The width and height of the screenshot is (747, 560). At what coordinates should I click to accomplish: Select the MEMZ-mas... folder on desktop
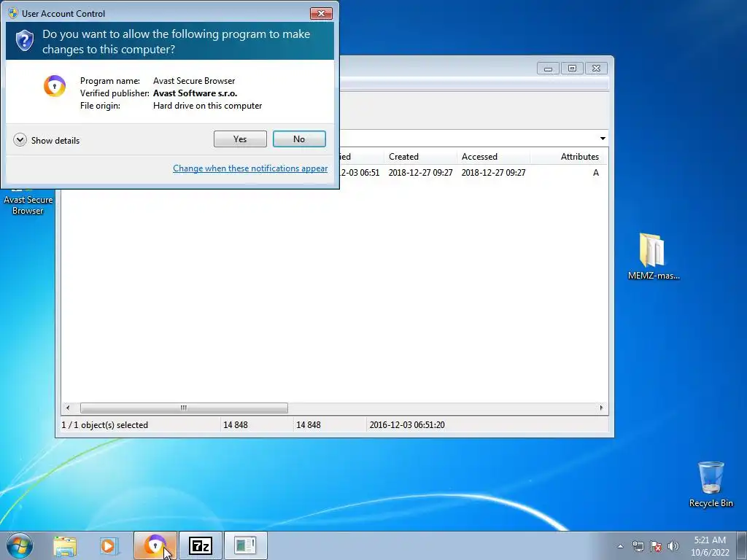coord(654,256)
